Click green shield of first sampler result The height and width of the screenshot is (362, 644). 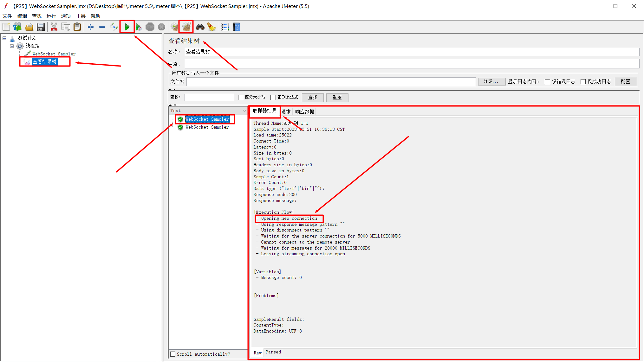pyautogui.click(x=180, y=119)
